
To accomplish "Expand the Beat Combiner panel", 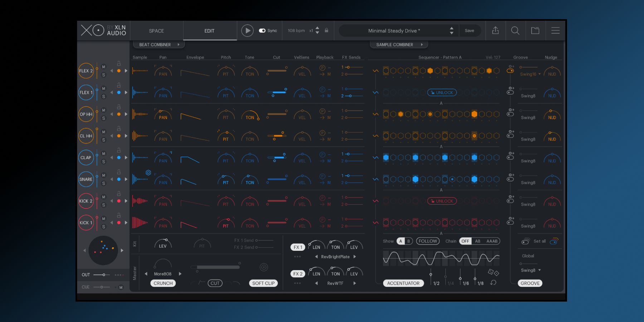I will pos(159,45).
